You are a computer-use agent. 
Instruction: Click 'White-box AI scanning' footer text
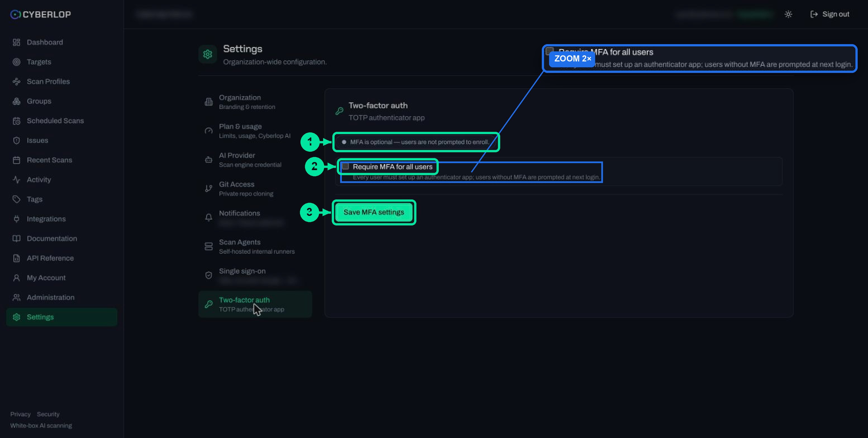[x=41, y=425]
